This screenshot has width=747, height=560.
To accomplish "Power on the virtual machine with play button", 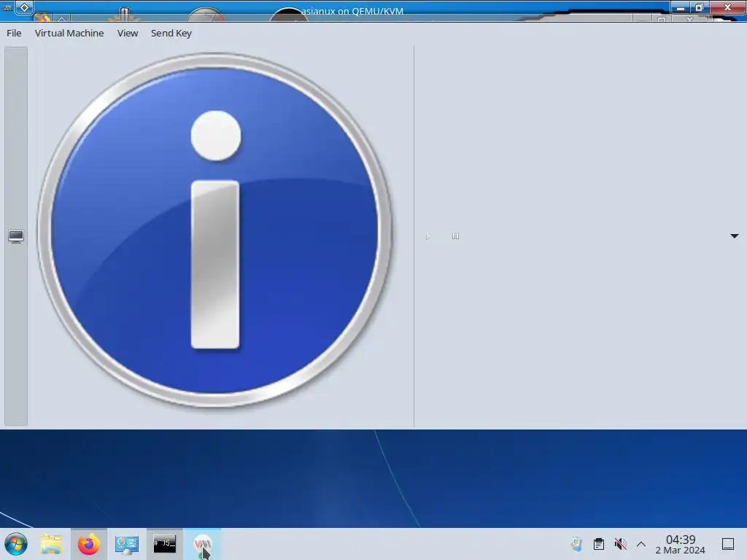I will 429,236.
